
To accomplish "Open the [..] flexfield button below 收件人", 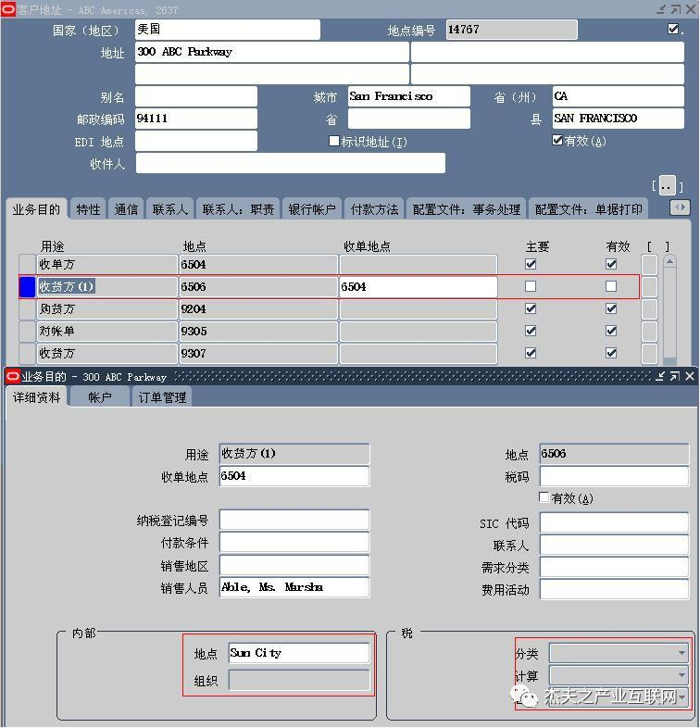I will coord(668,187).
